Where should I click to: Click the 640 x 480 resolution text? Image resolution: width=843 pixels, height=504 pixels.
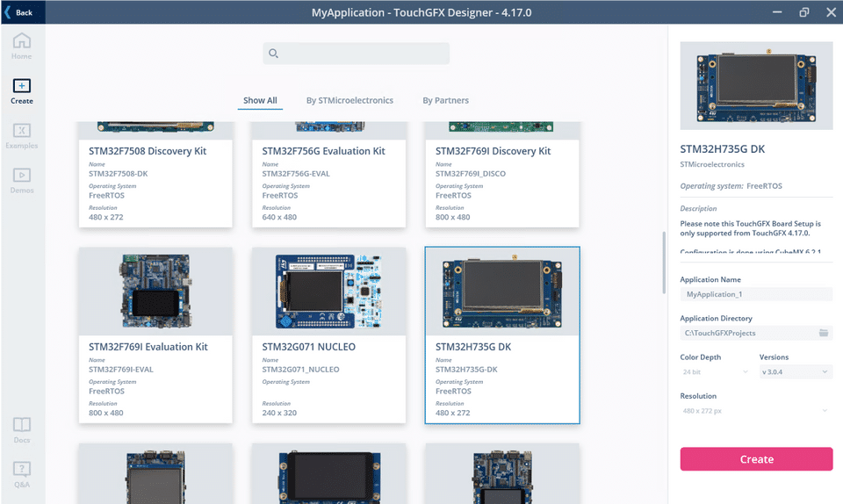pos(279,217)
